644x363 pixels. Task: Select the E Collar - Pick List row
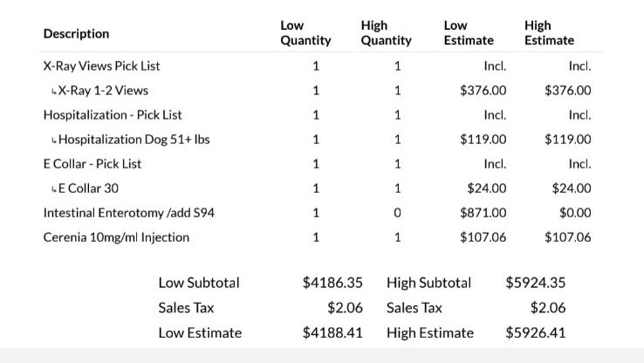point(322,164)
